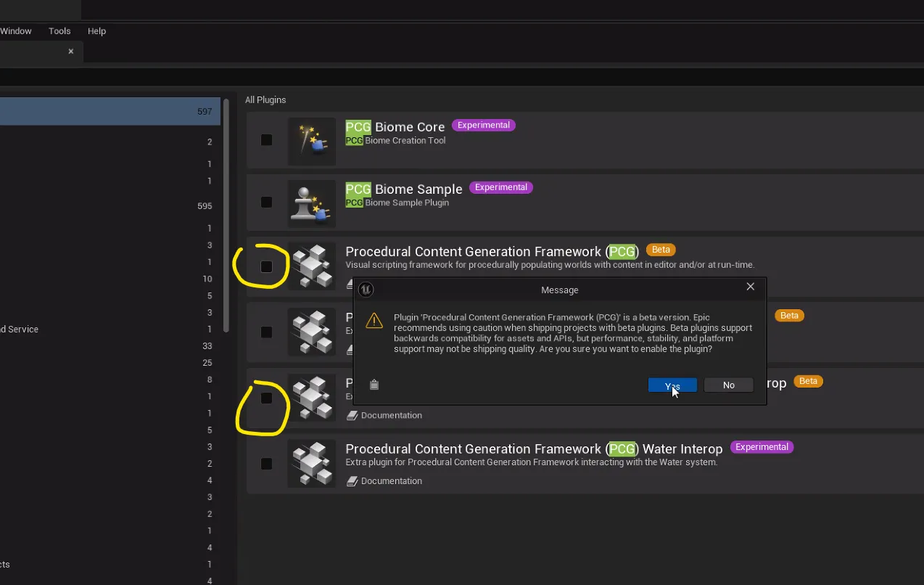The height and width of the screenshot is (585, 924).
Task: Select the category row ending in 'd Service'
Action: tap(110, 330)
